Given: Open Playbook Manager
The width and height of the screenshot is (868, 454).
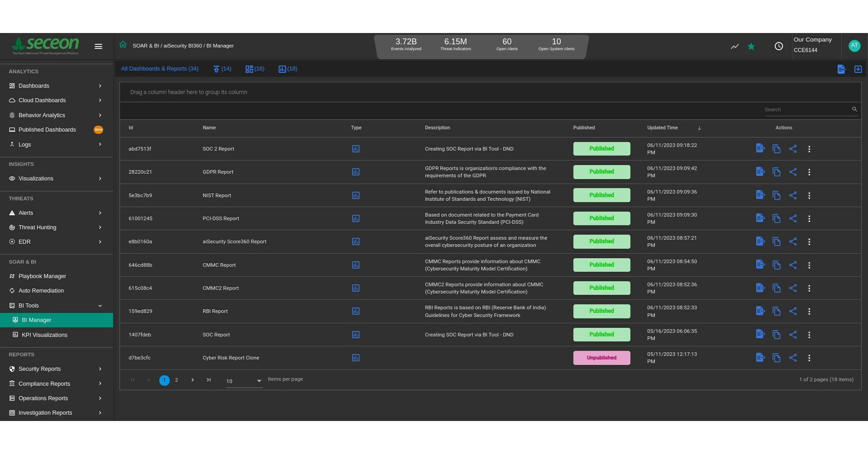Looking at the screenshot, I should [x=57, y=276].
